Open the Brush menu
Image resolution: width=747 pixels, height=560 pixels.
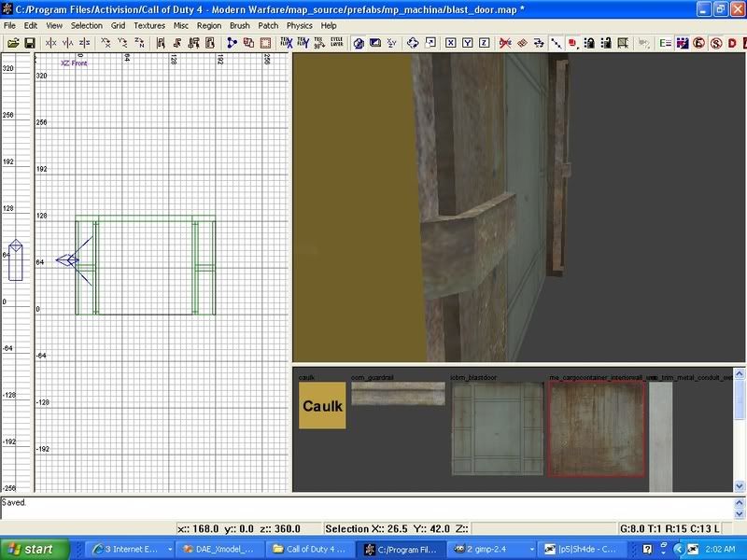coord(240,26)
